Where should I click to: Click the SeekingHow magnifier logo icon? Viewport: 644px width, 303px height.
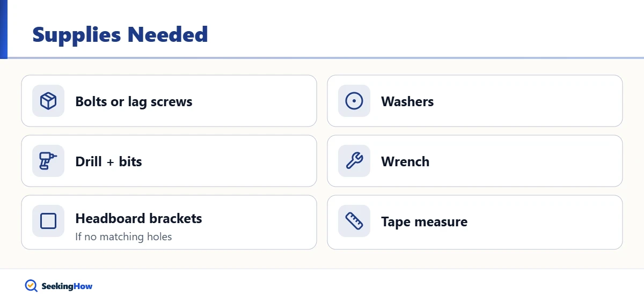pos(31,286)
